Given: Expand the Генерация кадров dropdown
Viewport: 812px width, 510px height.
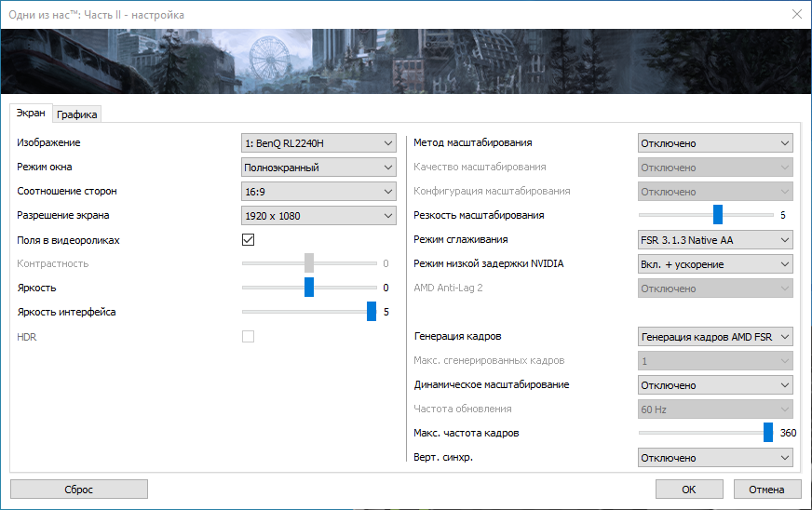Looking at the screenshot, I should (715, 337).
